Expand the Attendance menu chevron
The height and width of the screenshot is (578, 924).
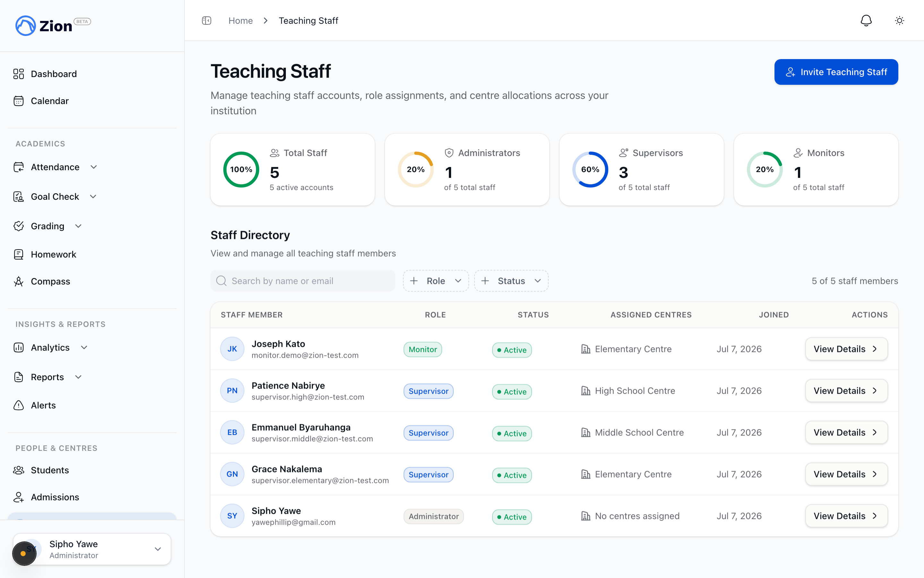point(94,167)
